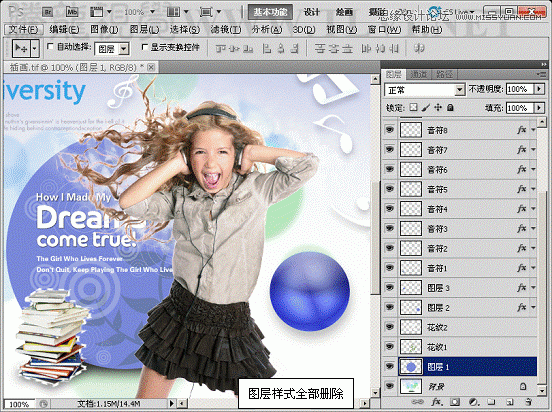
Task: Open the view extras film-strip icon
Action: click(96, 12)
